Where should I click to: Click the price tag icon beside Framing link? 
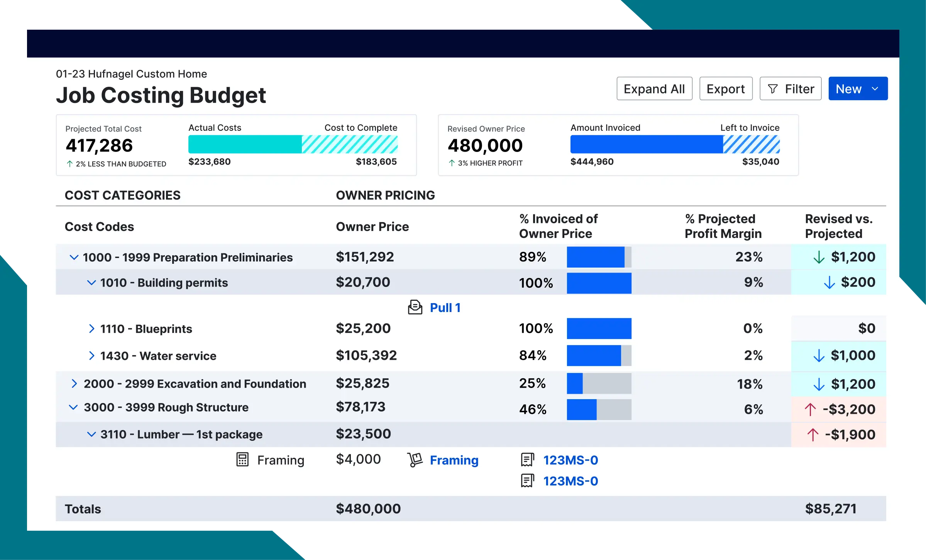[415, 460]
